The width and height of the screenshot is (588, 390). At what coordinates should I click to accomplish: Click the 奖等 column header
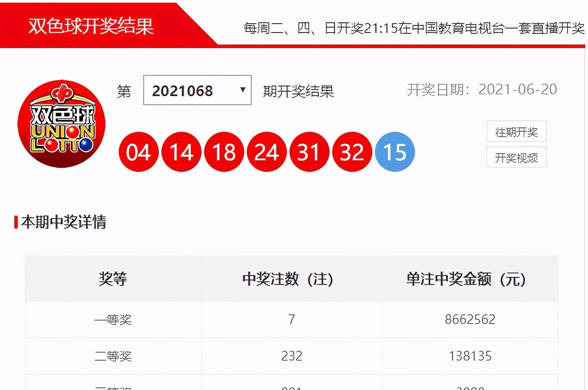[x=113, y=279]
